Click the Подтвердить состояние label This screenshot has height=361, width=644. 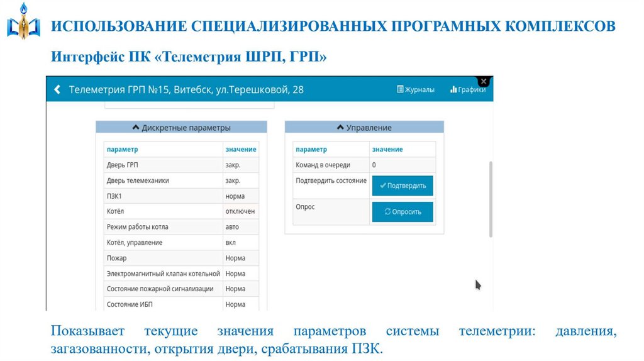[331, 181]
